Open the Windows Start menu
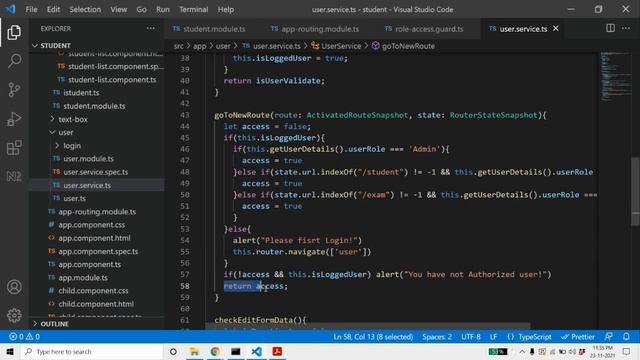Image resolution: width=640 pixels, height=360 pixels. click(x=10, y=351)
